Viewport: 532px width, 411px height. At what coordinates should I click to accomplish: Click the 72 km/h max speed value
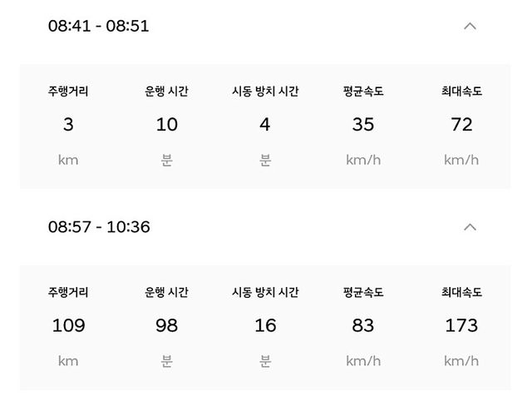click(461, 125)
